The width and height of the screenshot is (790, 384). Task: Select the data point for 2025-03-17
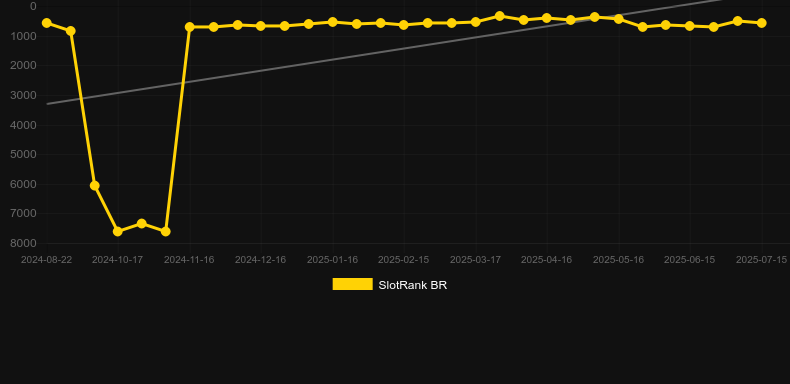(475, 22)
